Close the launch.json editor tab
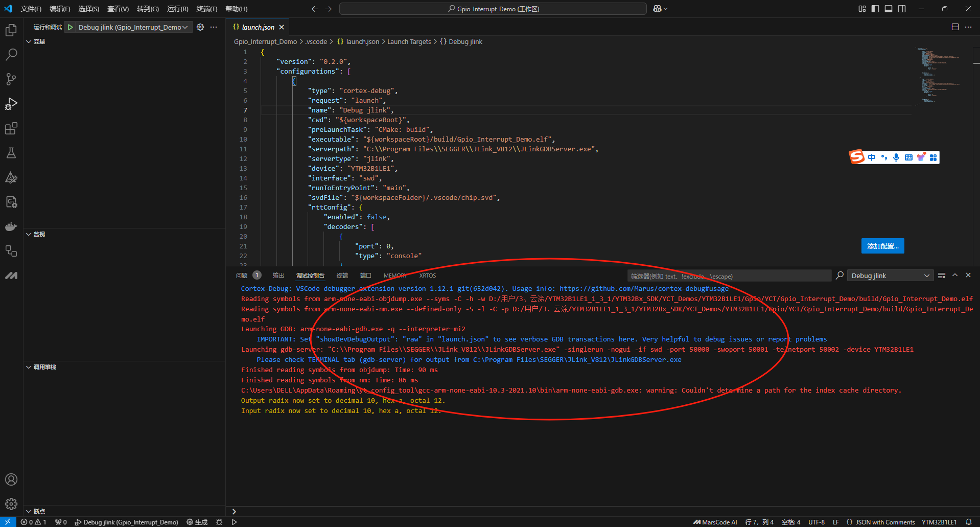This screenshot has width=980, height=527. pos(282,27)
